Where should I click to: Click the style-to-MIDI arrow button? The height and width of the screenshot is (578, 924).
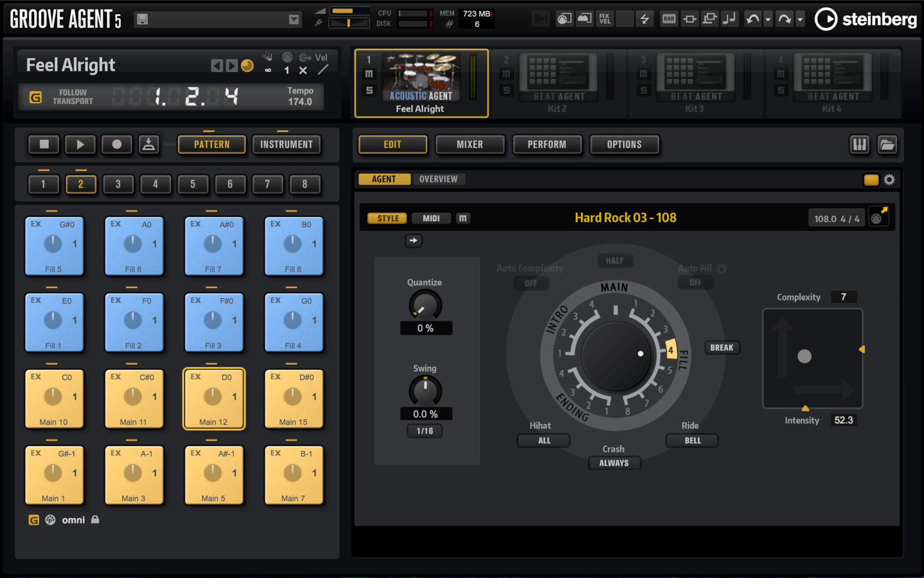(413, 241)
